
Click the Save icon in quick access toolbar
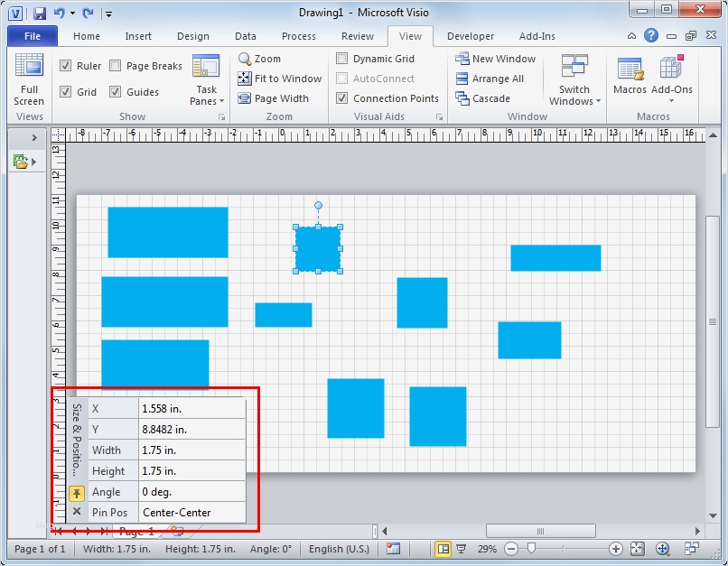click(x=40, y=13)
